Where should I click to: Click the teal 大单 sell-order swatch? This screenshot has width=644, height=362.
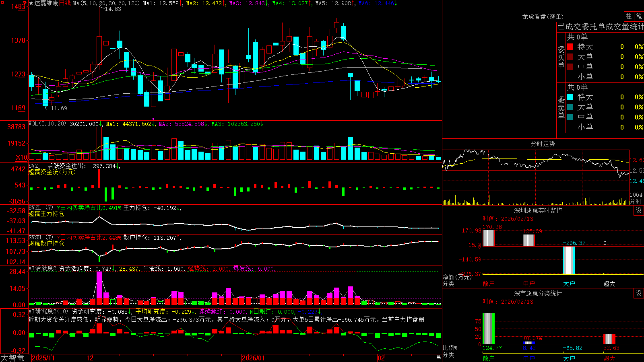tap(570, 107)
